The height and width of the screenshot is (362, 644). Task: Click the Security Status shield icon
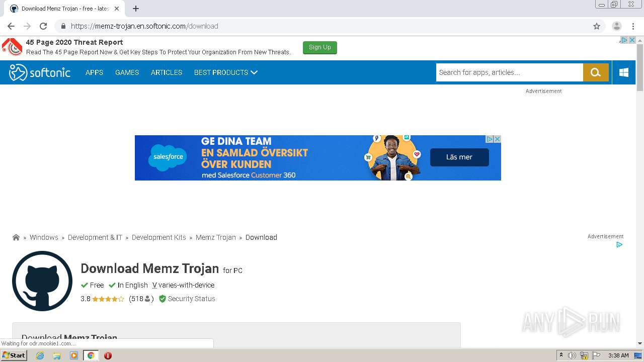click(x=163, y=299)
